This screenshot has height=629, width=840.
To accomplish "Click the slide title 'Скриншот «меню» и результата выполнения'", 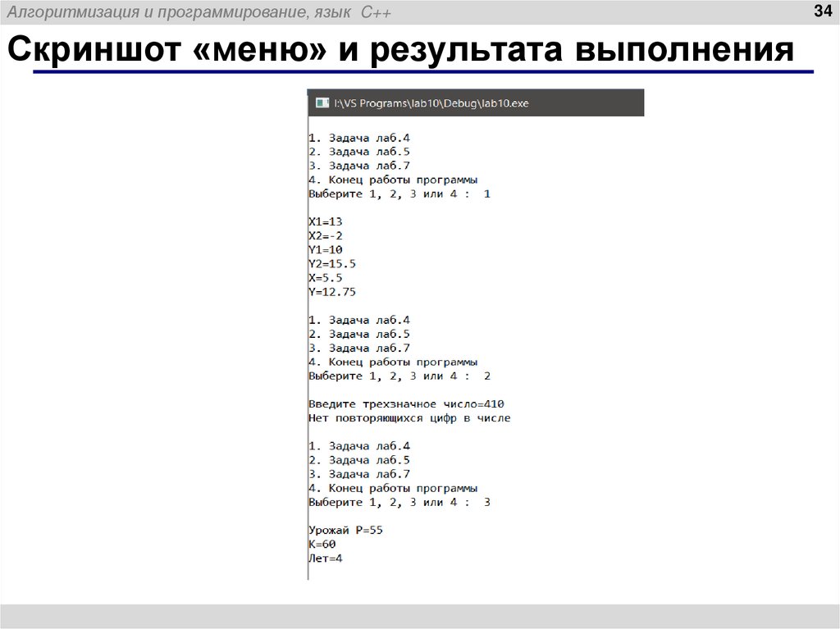I will [x=400, y=49].
